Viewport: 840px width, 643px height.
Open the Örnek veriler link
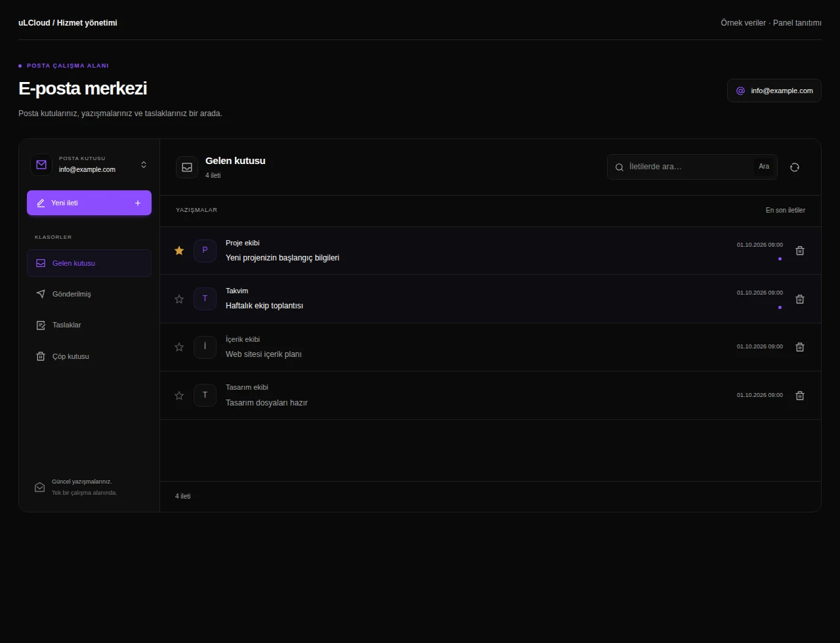(743, 23)
